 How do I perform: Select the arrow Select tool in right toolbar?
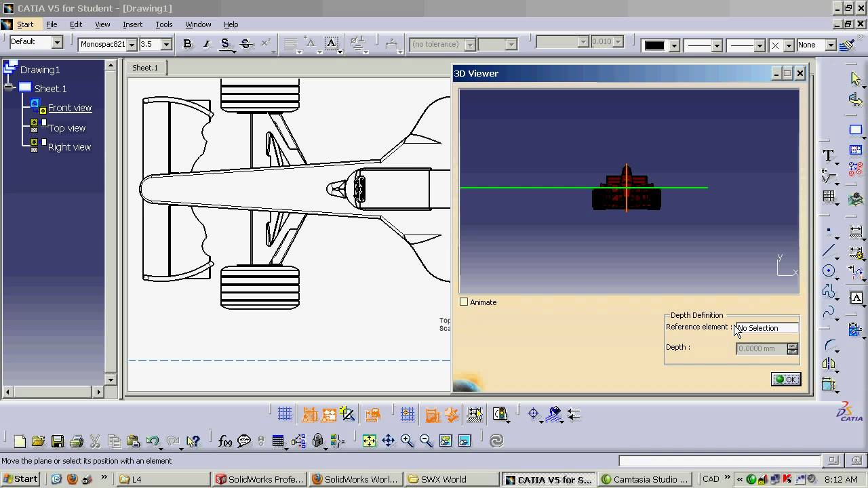(x=856, y=79)
